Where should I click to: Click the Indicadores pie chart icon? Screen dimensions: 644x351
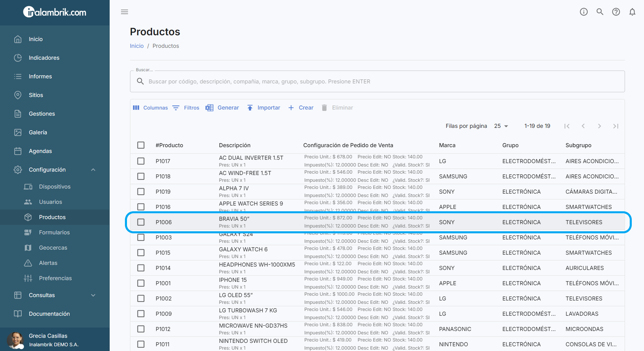point(18,58)
